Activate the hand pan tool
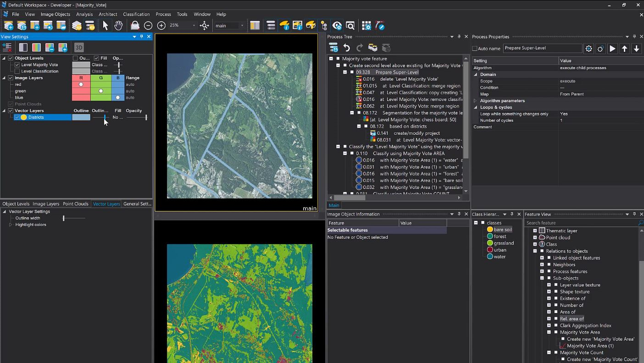Viewport: 644px width, 363px height. click(x=118, y=26)
